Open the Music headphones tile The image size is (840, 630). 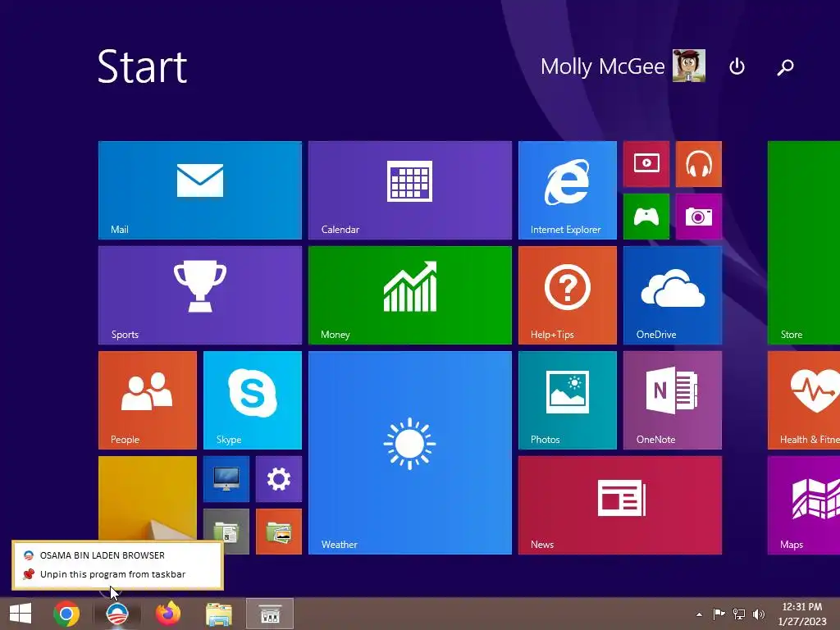pos(699,164)
